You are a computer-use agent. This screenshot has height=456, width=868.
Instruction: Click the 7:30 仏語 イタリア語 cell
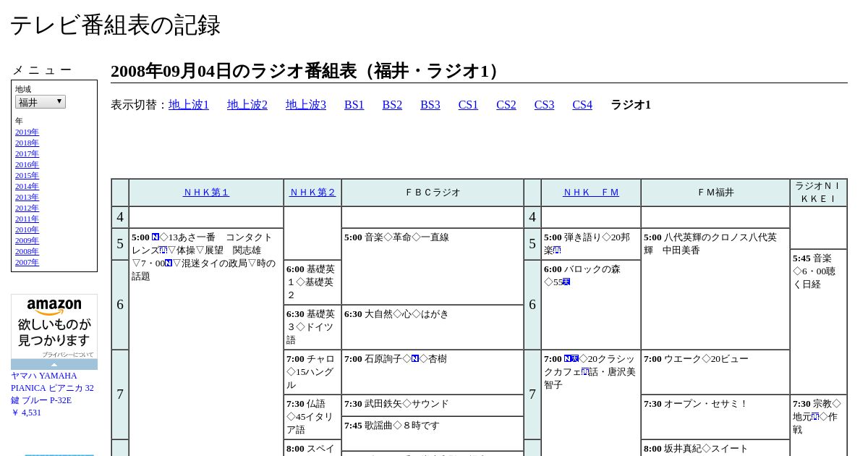pyautogui.click(x=312, y=417)
